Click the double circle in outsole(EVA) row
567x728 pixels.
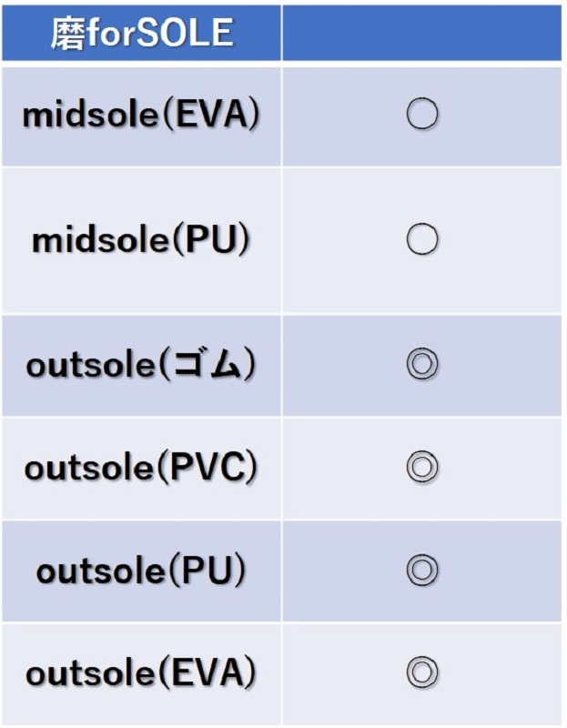pyautogui.click(x=422, y=673)
